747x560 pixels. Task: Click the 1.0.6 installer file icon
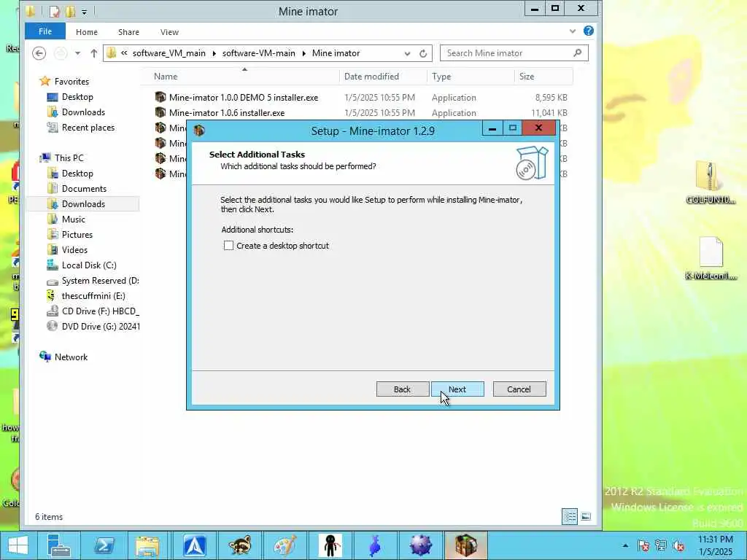(160, 112)
